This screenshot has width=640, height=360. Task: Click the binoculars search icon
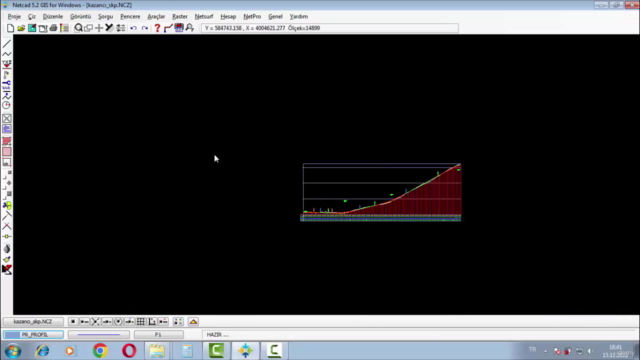[190, 28]
